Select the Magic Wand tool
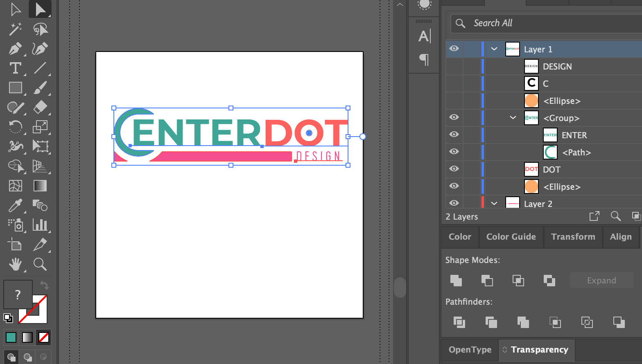This screenshot has width=642, height=364. click(16, 29)
